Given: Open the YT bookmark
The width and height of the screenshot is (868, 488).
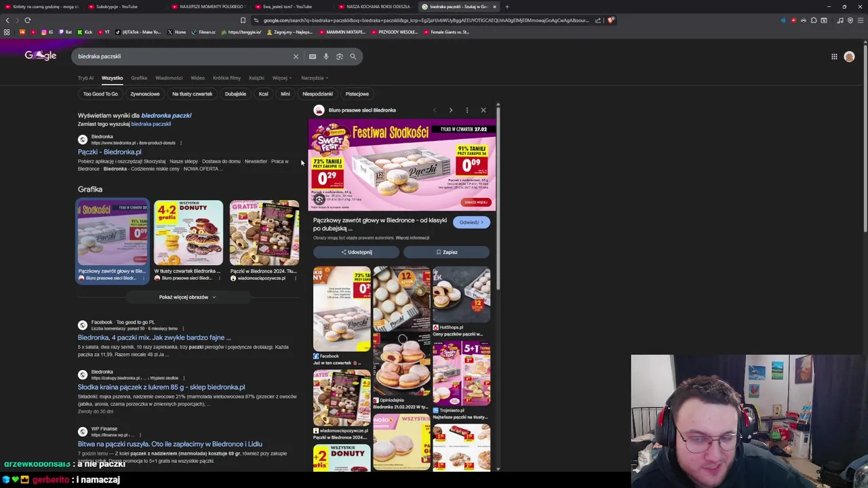Looking at the screenshot, I should coord(104,32).
